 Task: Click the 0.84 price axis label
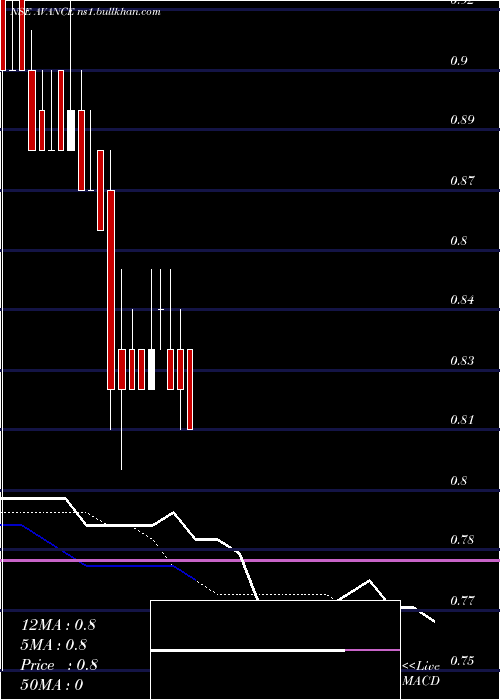[462, 299]
